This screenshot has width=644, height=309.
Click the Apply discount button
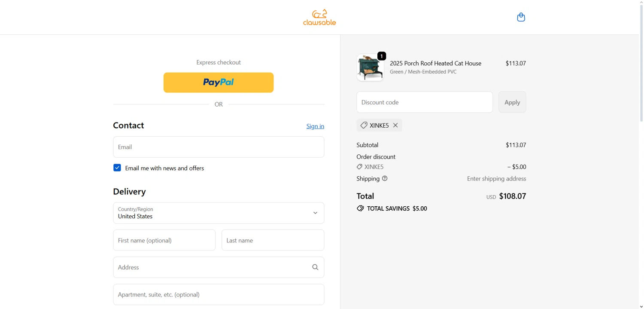tap(512, 102)
